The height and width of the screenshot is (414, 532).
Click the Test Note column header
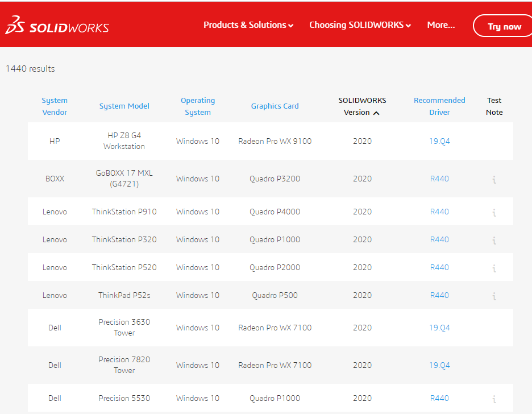(x=494, y=106)
